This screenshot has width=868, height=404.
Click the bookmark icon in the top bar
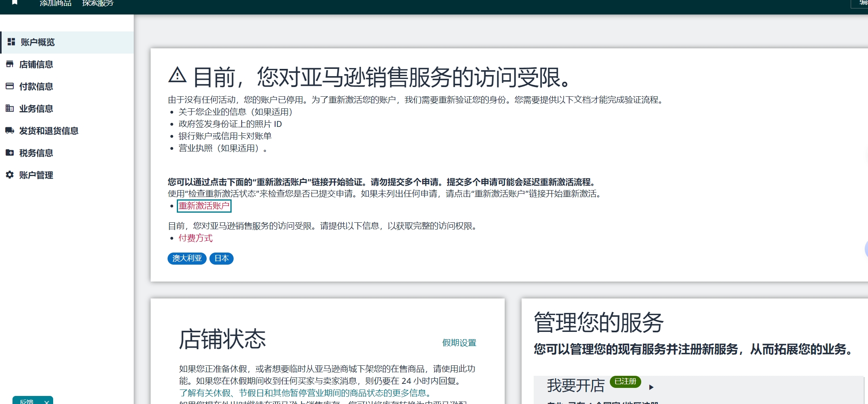click(15, 2)
